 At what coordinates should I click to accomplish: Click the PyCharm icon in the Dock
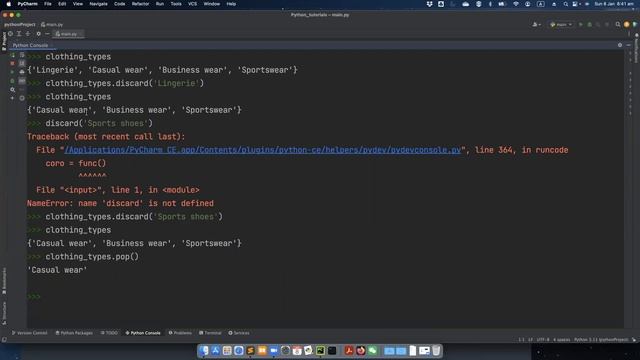(x=320, y=350)
